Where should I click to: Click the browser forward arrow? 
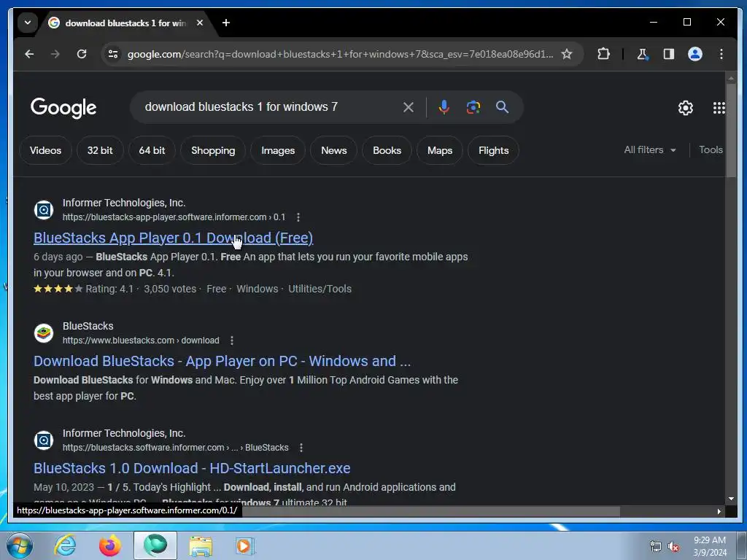coord(55,54)
